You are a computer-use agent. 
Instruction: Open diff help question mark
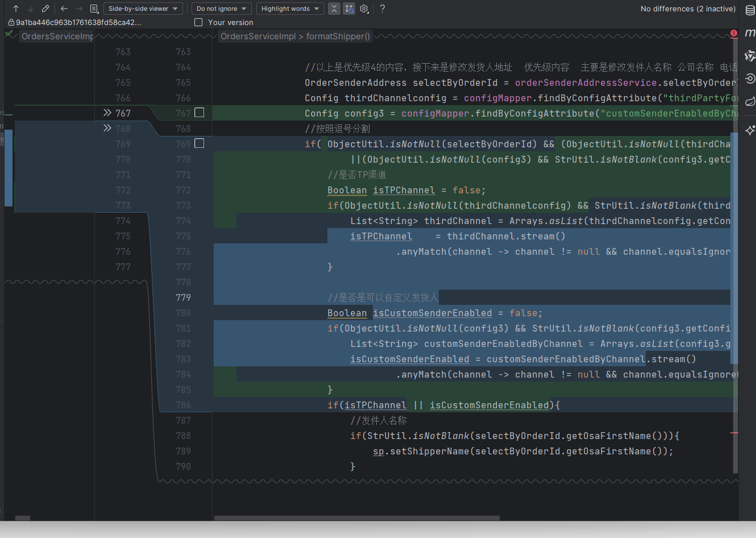(383, 9)
